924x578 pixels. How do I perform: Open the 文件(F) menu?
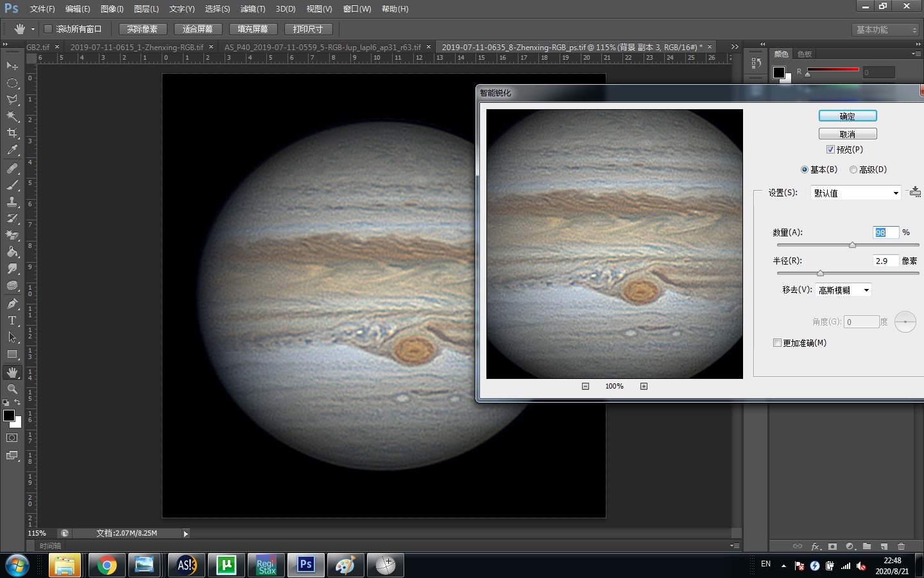(42, 9)
